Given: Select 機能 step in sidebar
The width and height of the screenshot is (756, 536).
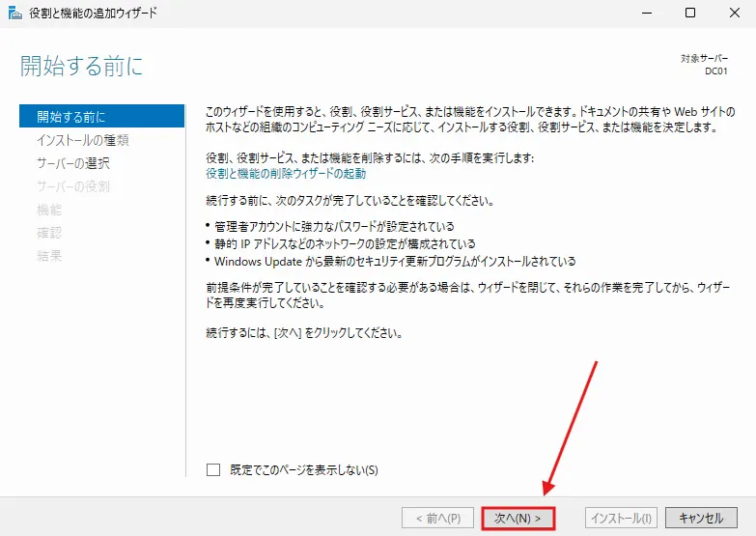Looking at the screenshot, I should (x=49, y=210).
